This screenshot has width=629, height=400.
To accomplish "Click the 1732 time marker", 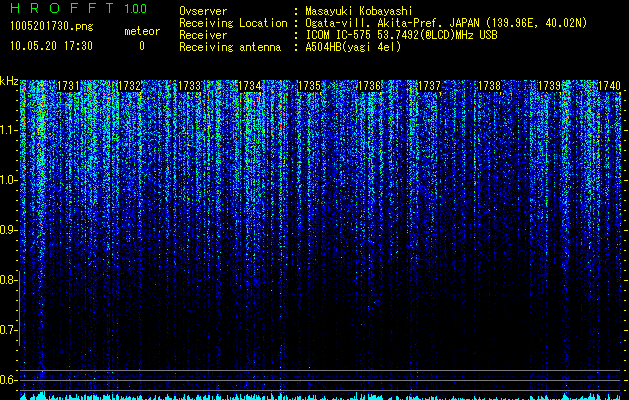I will coord(130,86).
